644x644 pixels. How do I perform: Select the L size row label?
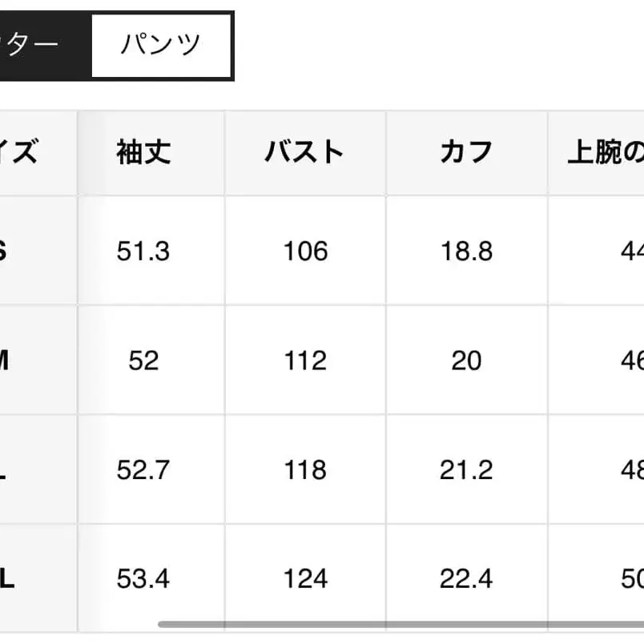[x=5, y=470]
